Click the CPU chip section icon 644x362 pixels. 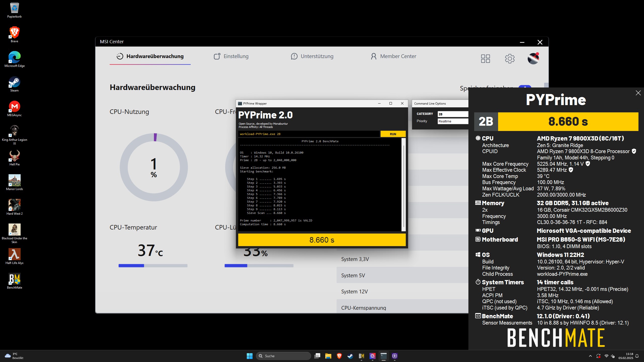pos(478,138)
